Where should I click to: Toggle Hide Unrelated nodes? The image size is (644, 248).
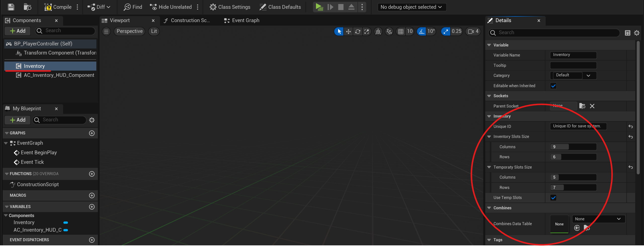pos(171,7)
